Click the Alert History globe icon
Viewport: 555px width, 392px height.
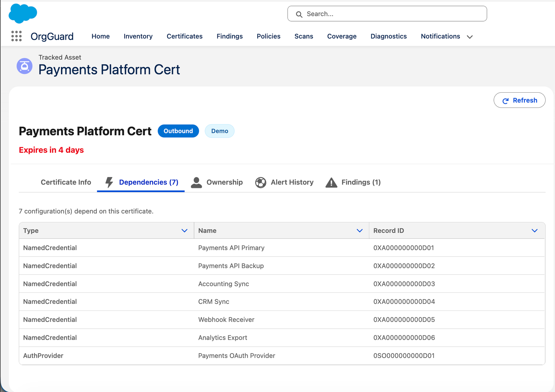click(261, 182)
